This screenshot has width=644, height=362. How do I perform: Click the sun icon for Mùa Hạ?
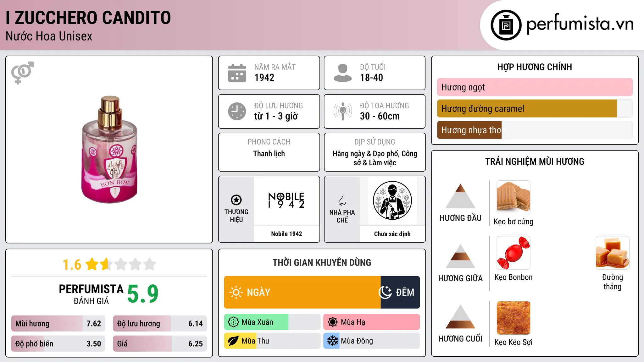333,322
